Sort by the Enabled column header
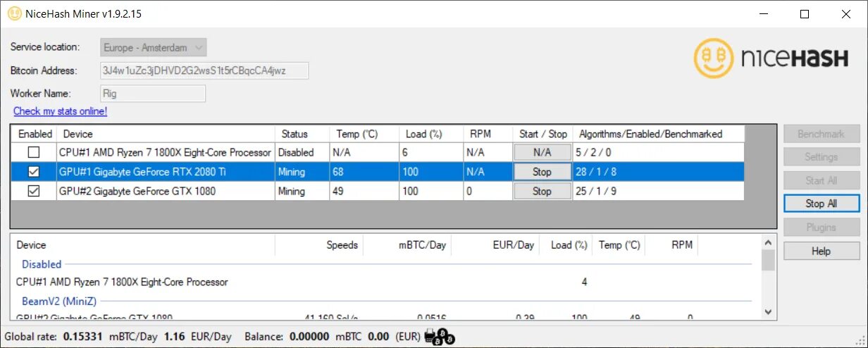Viewport: 868px width, 348px height. pyautogui.click(x=35, y=134)
